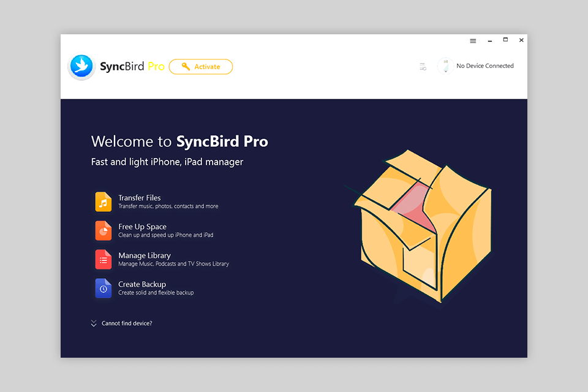The image size is (588, 392).
Task: Click 'Create solid and flexible backup' text
Action: tap(156, 293)
